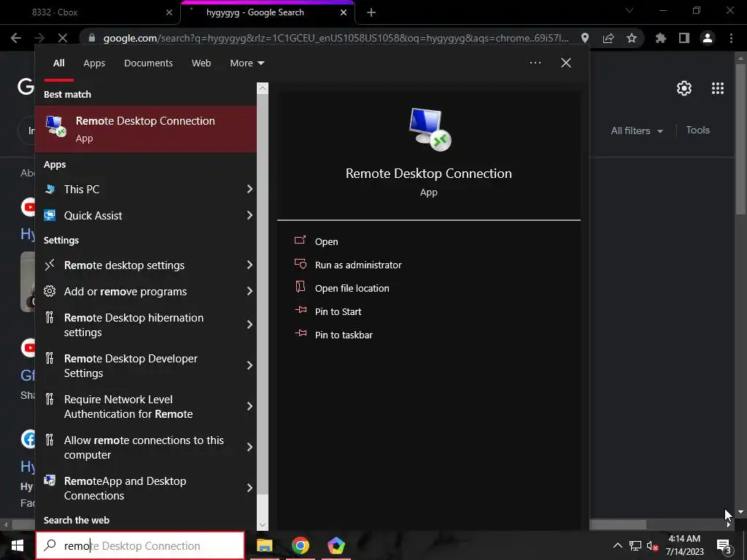Viewport: 747px width, 560px height.
Task: Select the All search tab
Action: click(x=58, y=63)
